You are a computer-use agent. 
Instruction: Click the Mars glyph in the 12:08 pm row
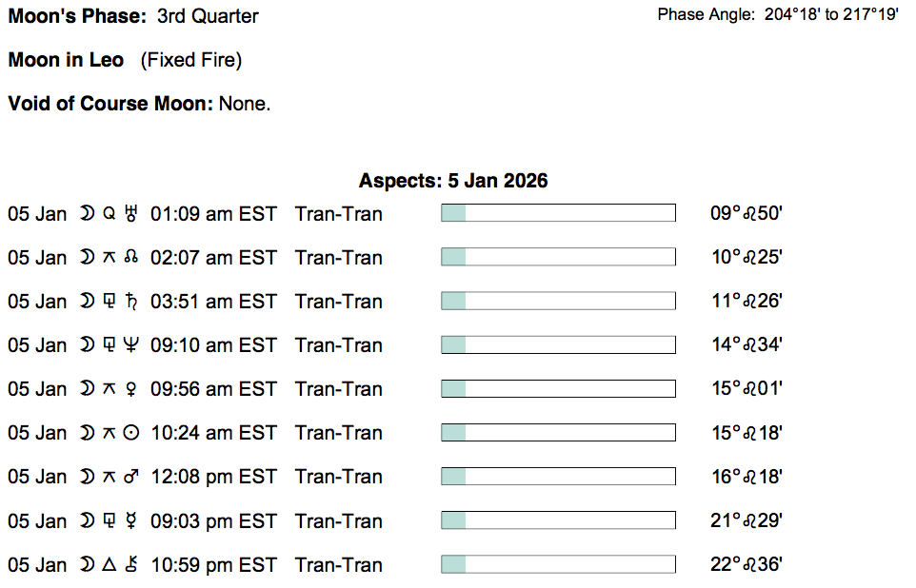click(131, 477)
